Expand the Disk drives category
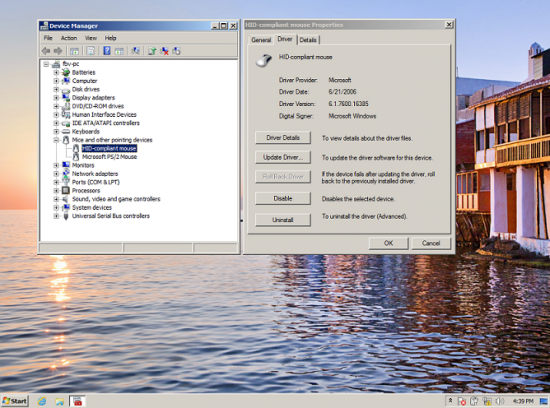The image size is (550, 408). point(56,89)
